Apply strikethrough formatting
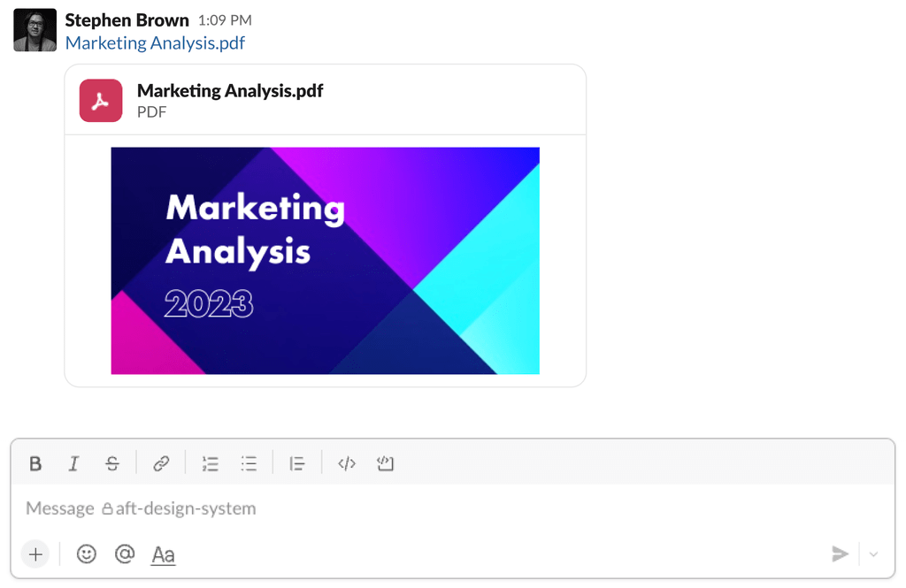906x588 pixels. [x=112, y=462]
